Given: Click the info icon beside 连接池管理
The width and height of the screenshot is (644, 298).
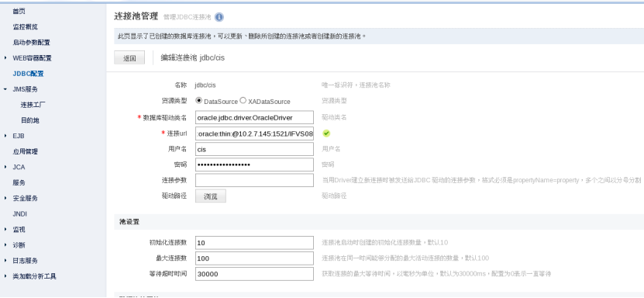Looking at the screenshot, I should 219,17.
